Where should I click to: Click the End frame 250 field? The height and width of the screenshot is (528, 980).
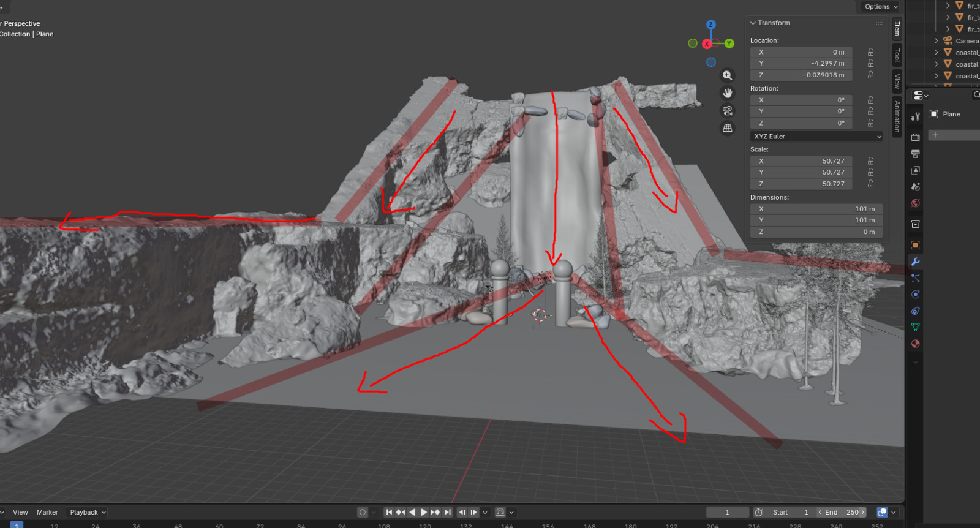pos(842,512)
